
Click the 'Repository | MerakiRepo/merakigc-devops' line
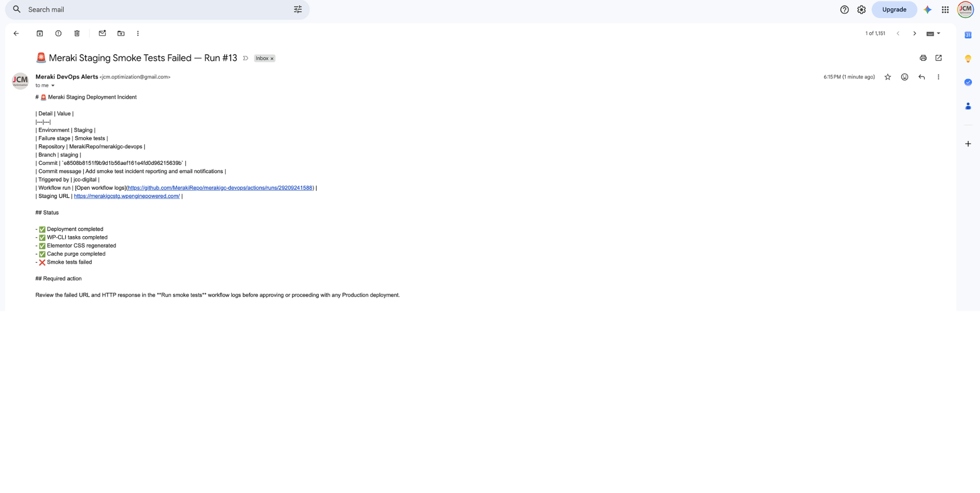click(90, 146)
